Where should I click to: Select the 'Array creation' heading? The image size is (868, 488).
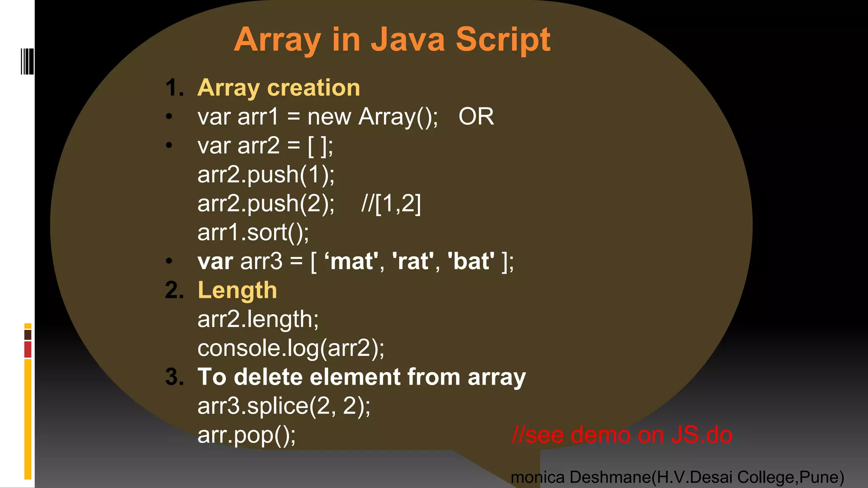tap(278, 88)
